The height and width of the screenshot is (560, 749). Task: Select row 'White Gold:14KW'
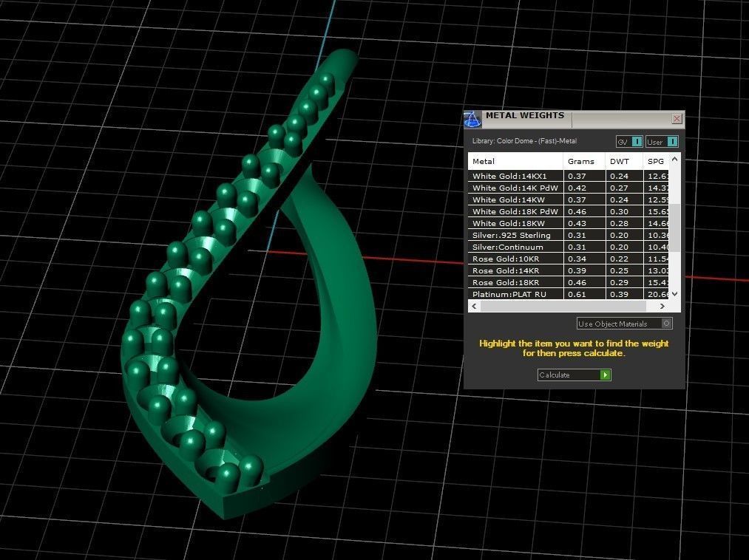tap(569, 199)
